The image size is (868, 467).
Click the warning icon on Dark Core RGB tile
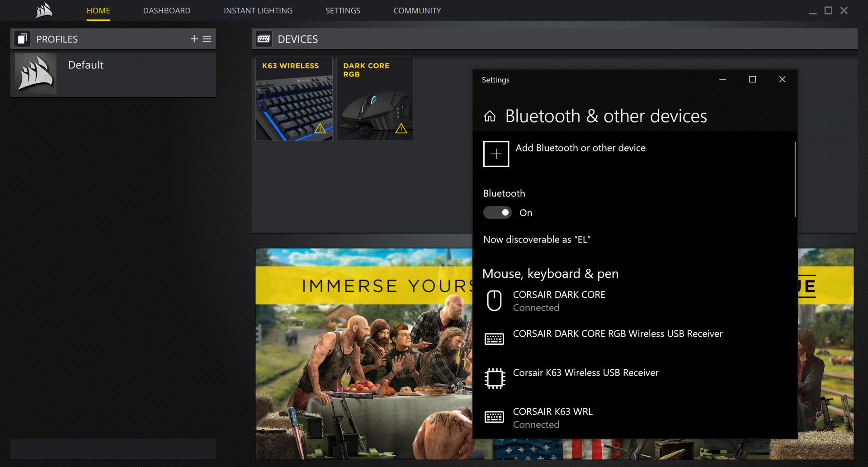point(401,129)
